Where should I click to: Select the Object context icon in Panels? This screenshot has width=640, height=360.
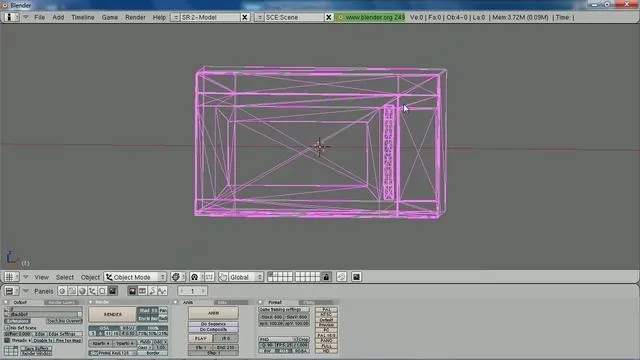tap(92, 291)
